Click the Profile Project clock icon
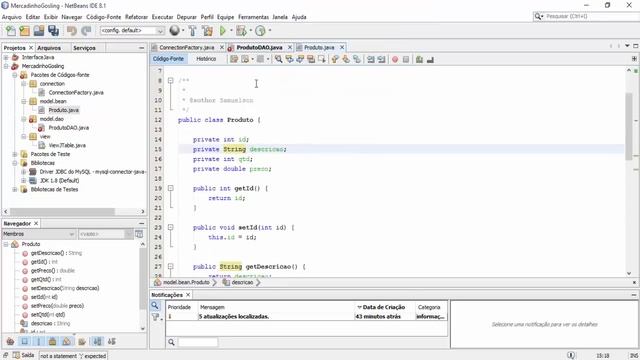This screenshot has height=360, width=640. point(260,31)
